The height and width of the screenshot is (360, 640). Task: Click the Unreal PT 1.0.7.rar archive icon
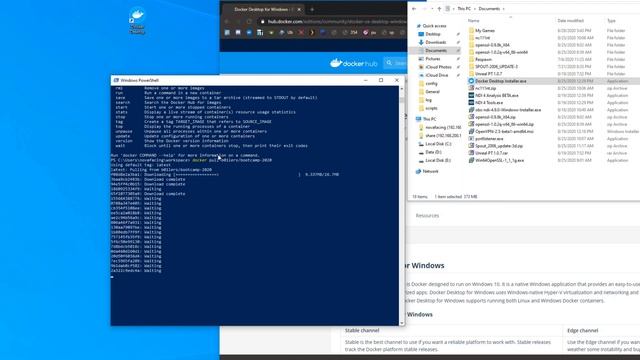[x=471, y=153]
